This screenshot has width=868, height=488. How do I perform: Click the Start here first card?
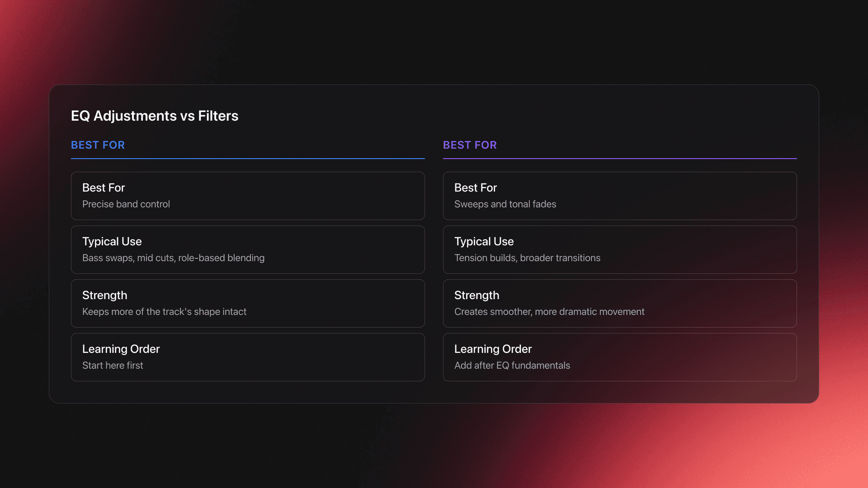pos(247,357)
